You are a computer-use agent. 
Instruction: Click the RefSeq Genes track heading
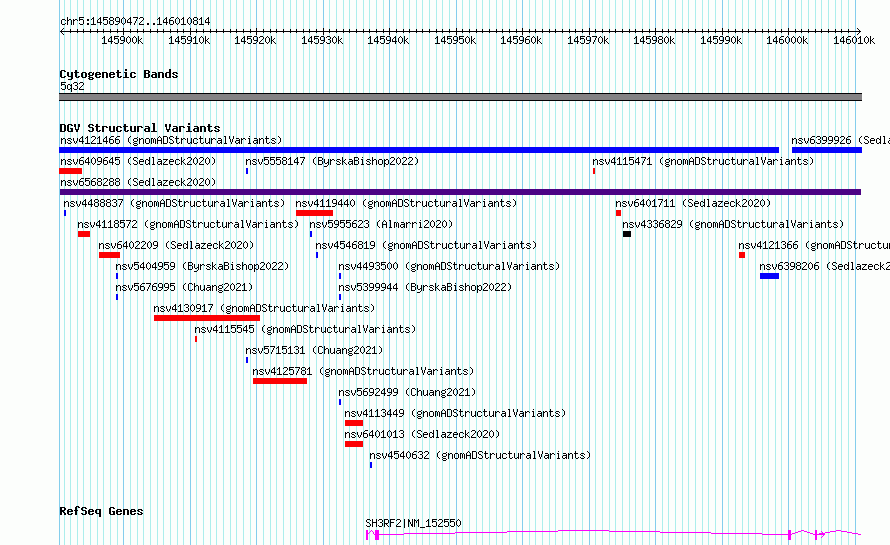click(101, 511)
